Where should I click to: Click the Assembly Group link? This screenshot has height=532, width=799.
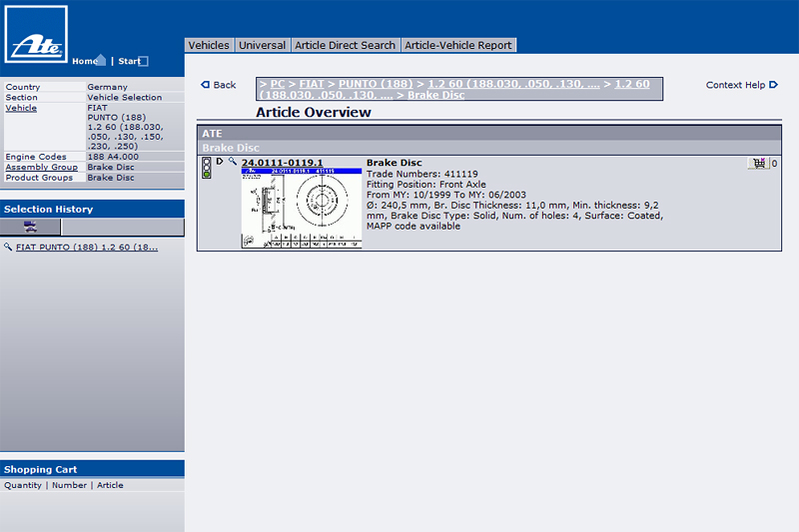[x=42, y=167]
